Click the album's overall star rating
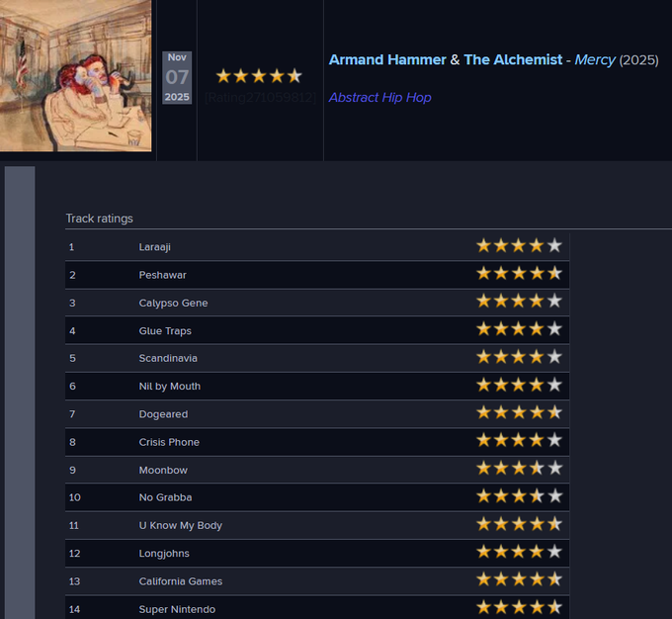The height and width of the screenshot is (619, 672). point(259,76)
